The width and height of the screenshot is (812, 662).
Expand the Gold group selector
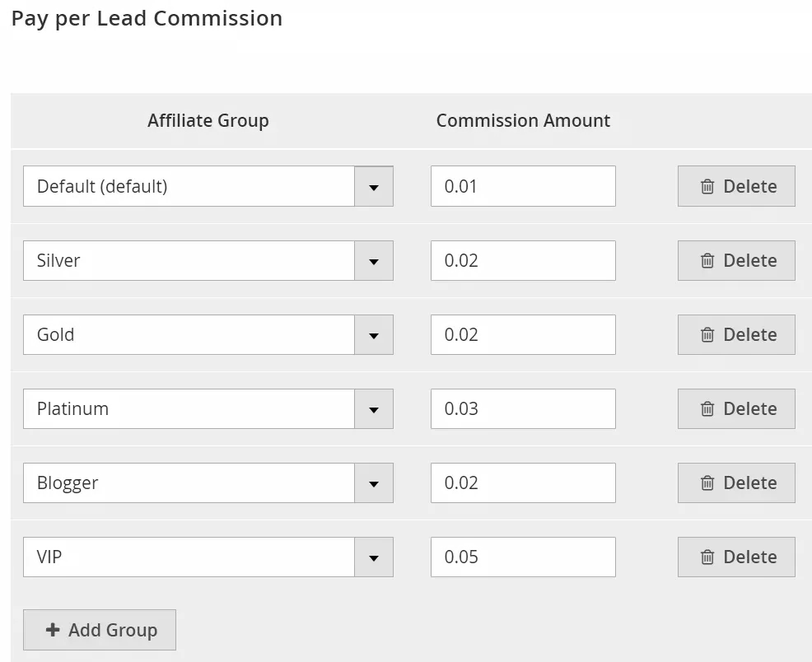click(374, 334)
